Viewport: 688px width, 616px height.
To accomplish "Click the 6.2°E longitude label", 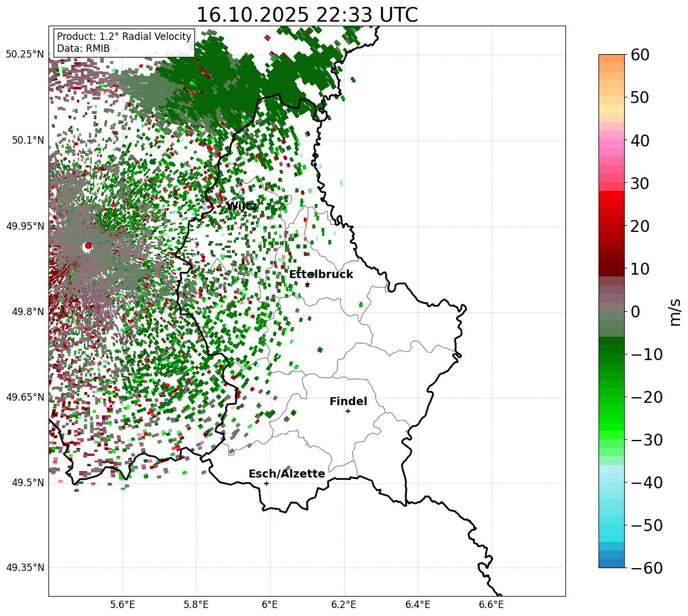I will tap(344, 604).
